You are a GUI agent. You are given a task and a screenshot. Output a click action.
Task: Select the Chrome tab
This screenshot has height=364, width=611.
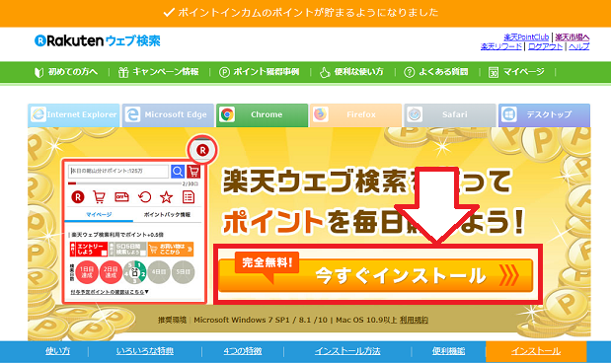click(262, 114)
